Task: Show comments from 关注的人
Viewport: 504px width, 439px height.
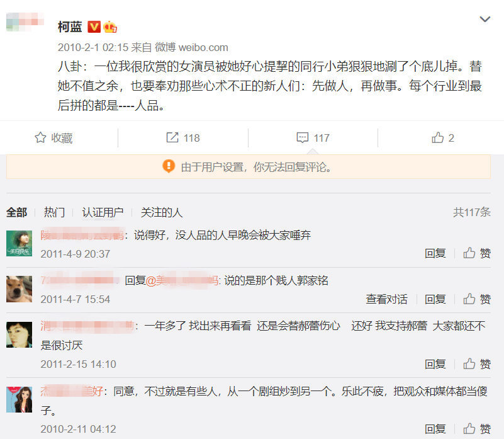Action: [162, 212]
